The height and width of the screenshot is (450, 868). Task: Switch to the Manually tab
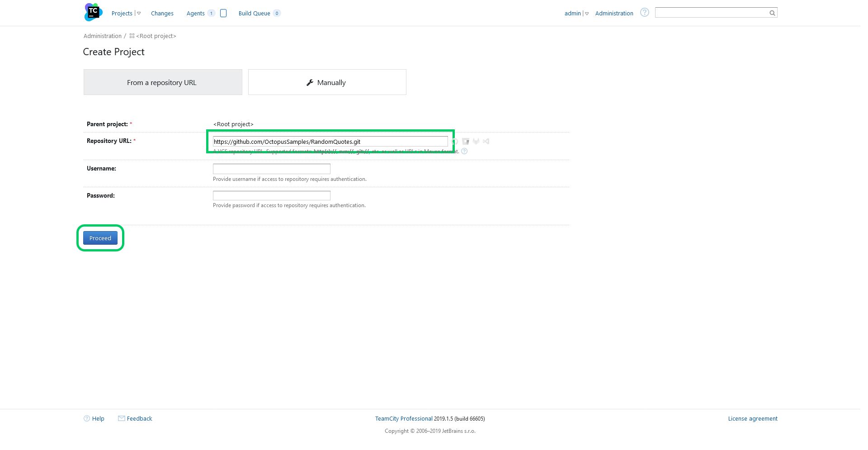(327, 82)
